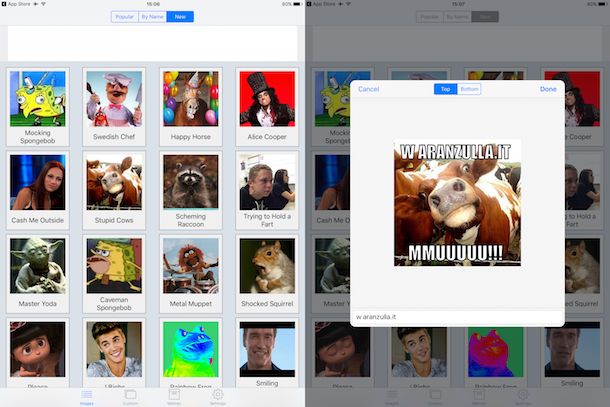This screenshot has height=407, width=610.
Task: Pick the Alice Cooper template in the left screen
Action: (267, 107)
